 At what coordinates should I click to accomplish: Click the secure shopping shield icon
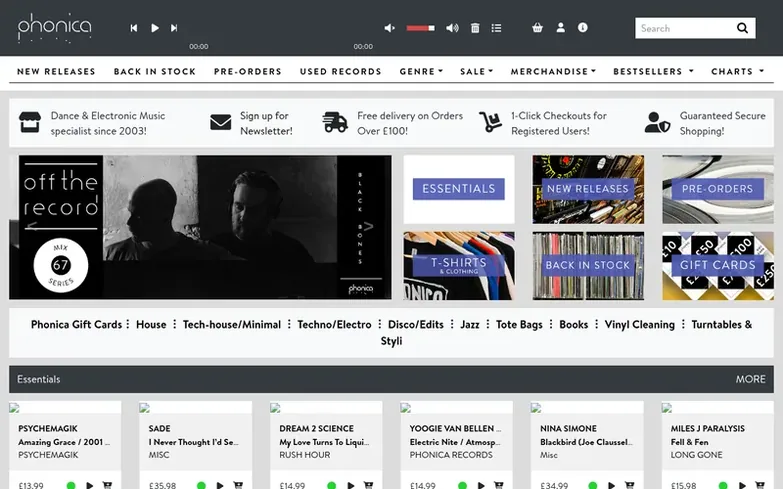pyautogui.click(x=657, y=122)
